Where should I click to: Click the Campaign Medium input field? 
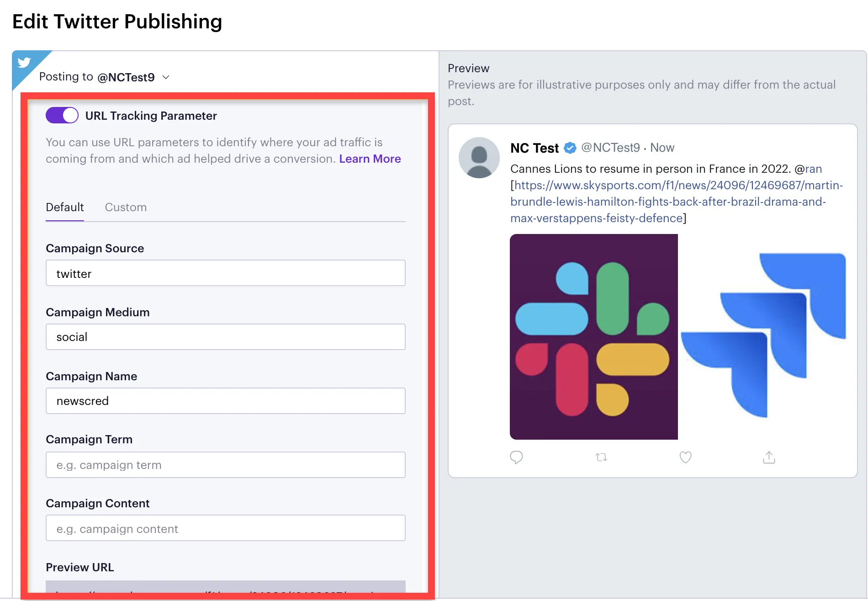(226, 337)
